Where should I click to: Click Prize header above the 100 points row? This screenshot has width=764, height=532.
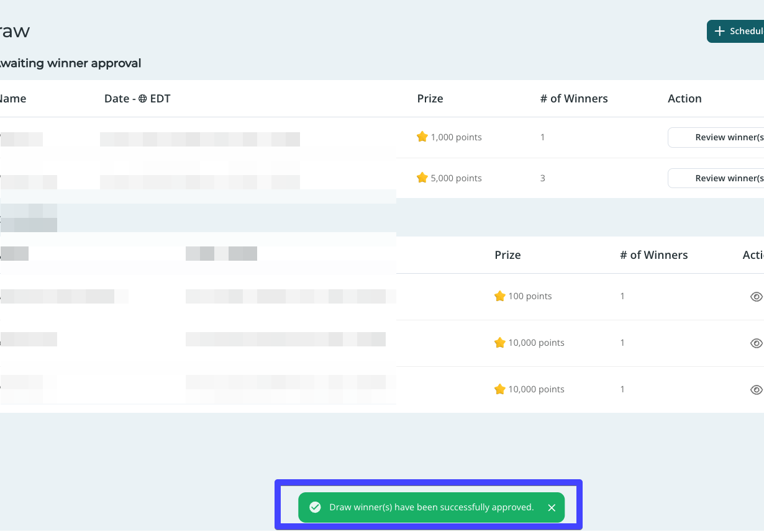pyautogui.click(x=507, y=255)
